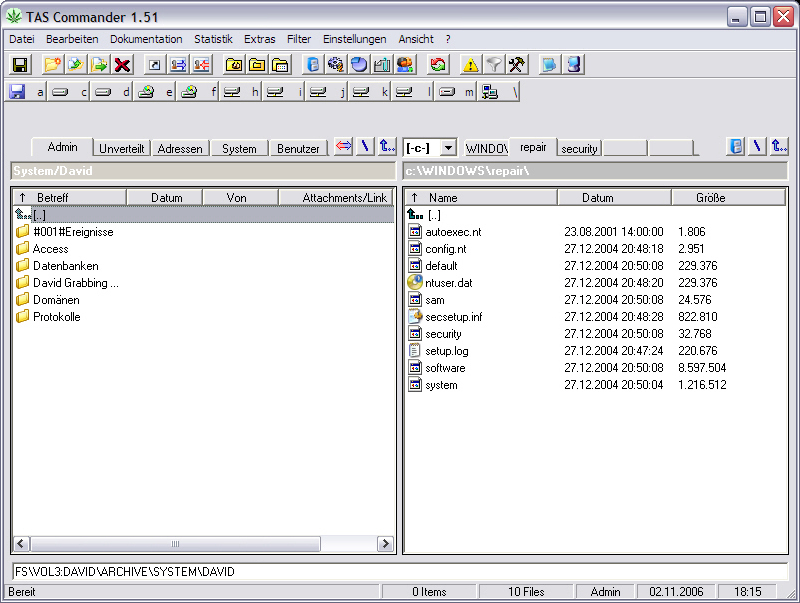
Task: Click left horizontal scrollbar right arrow
Action: [x=385, y=544]
